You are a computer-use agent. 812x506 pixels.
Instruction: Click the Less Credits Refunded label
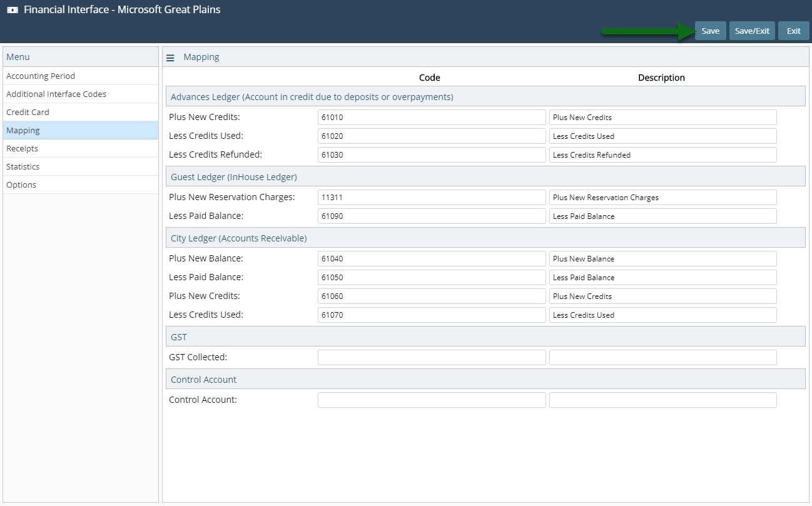tap(216, 154)
